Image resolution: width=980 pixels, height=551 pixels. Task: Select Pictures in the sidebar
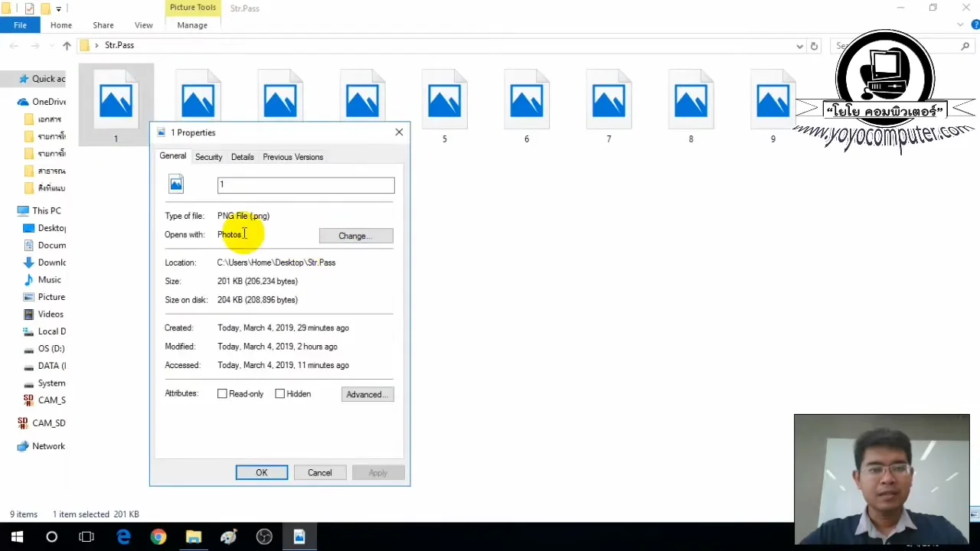point(51,297)
